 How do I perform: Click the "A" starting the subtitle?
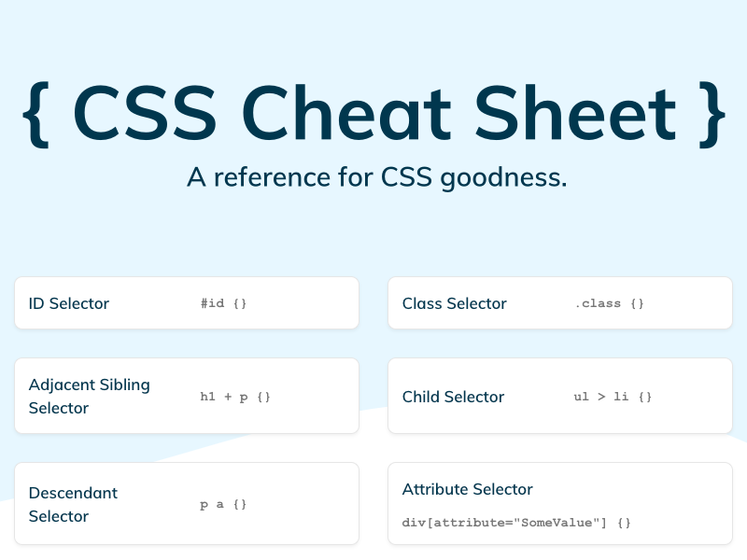(195, 176)
